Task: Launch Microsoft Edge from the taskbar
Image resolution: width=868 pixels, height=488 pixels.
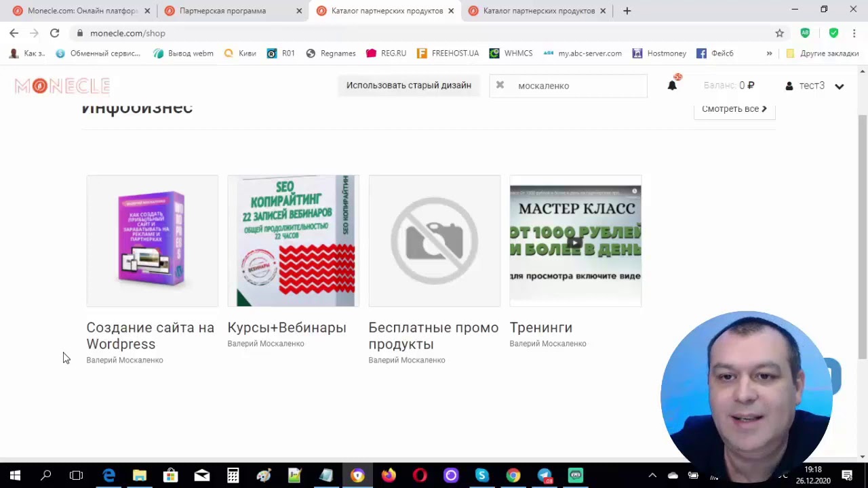Action: [x=108, y=475]
